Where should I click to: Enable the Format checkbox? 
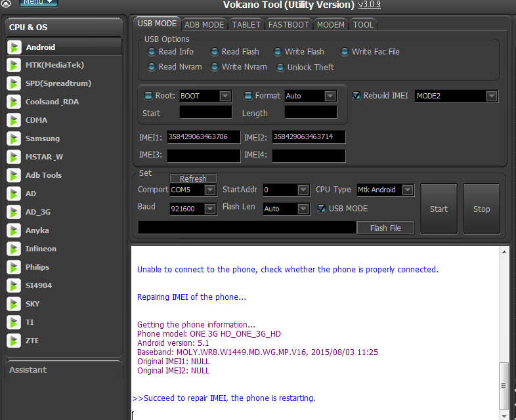pos(247,96)
